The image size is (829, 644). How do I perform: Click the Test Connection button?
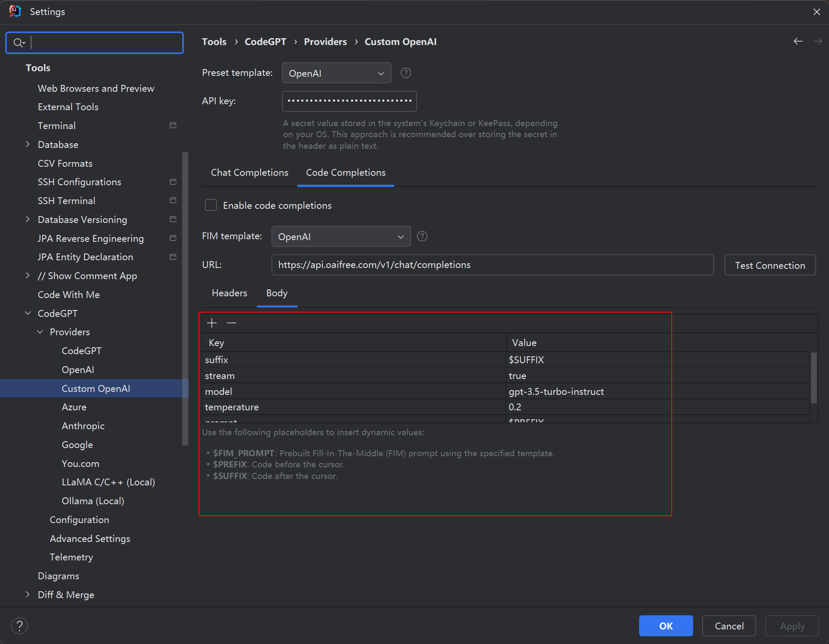tap(770, 265)
